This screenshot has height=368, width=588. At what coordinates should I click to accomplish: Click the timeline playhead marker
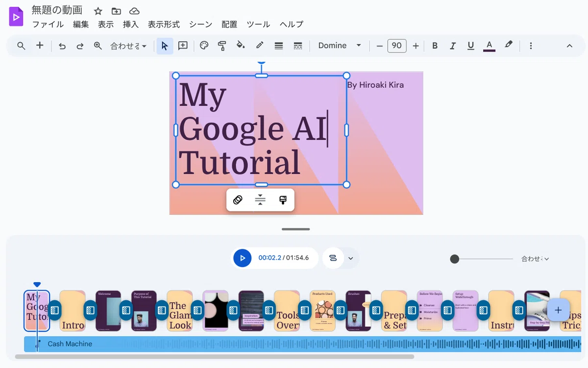[37, 285]
